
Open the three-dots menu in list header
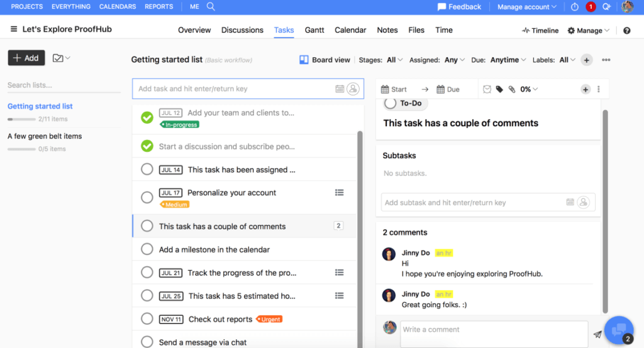click(x=606, y=60)
